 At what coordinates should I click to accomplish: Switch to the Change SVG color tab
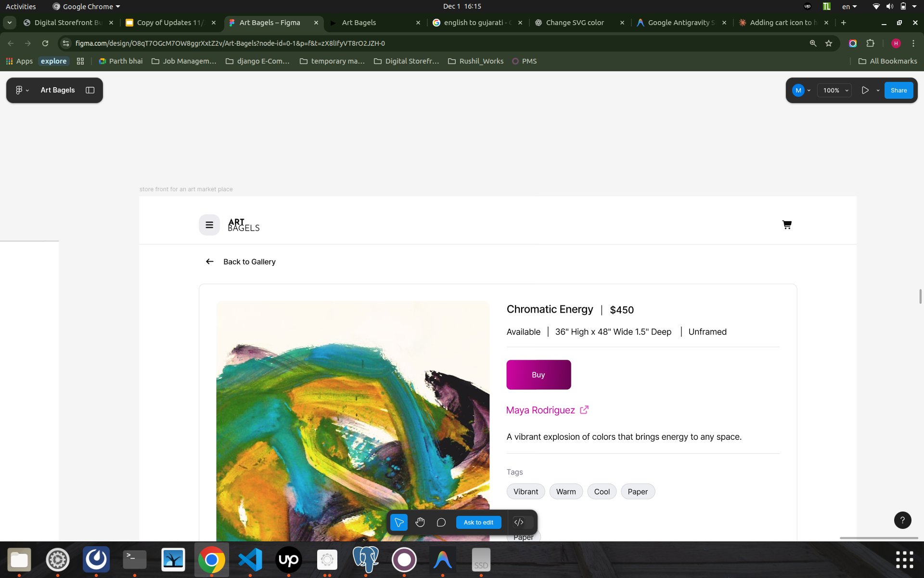575,23
